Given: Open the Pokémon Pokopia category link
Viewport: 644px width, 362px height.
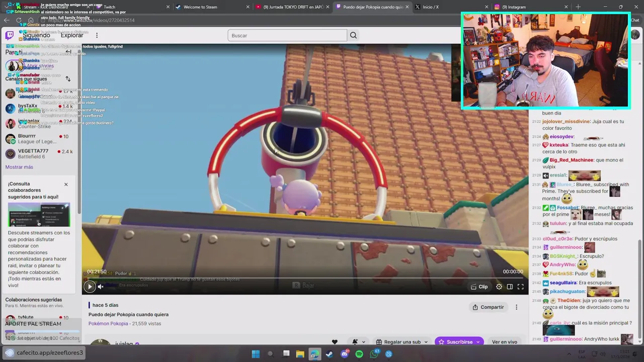Looking at the screenshot, I should point(108,324).
